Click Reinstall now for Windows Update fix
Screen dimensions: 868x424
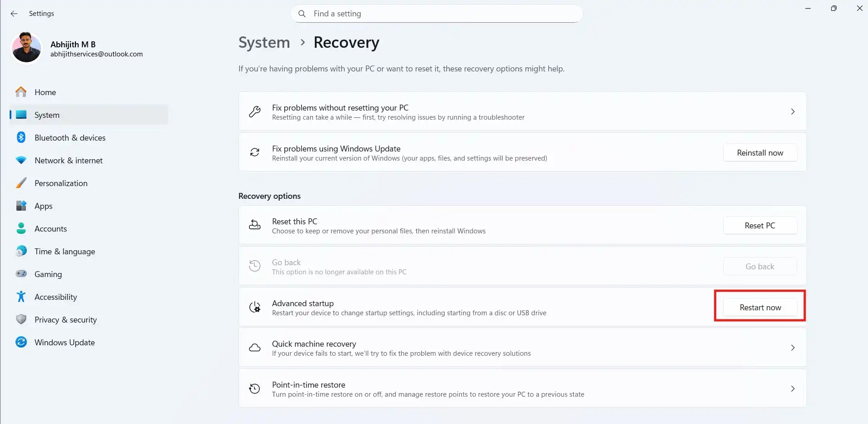(760, 152)
